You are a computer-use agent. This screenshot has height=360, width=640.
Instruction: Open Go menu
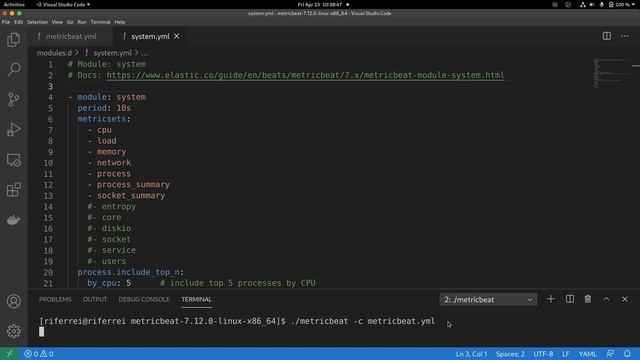click(x=70, y=22)
